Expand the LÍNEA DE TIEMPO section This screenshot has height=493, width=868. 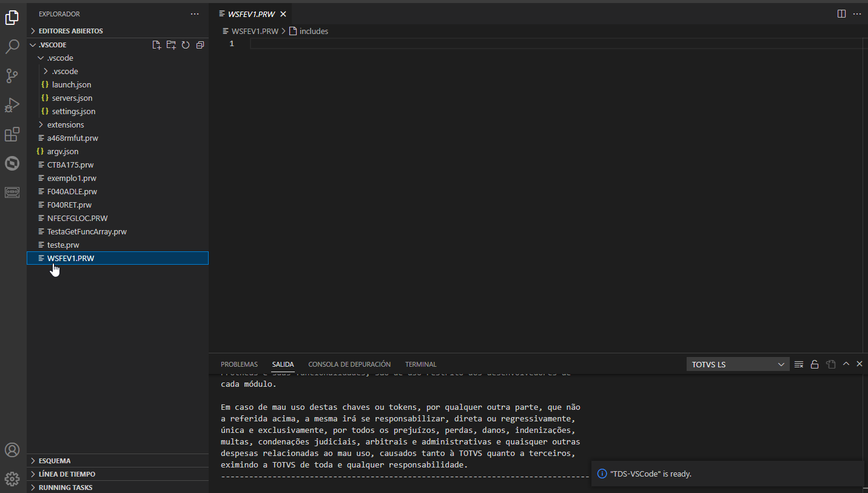pos(118,474)
